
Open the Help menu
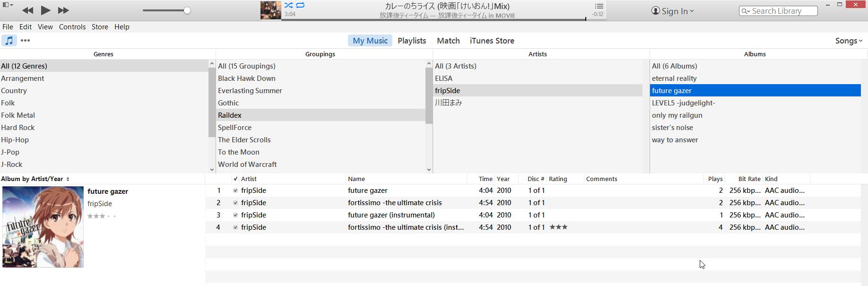122,27
